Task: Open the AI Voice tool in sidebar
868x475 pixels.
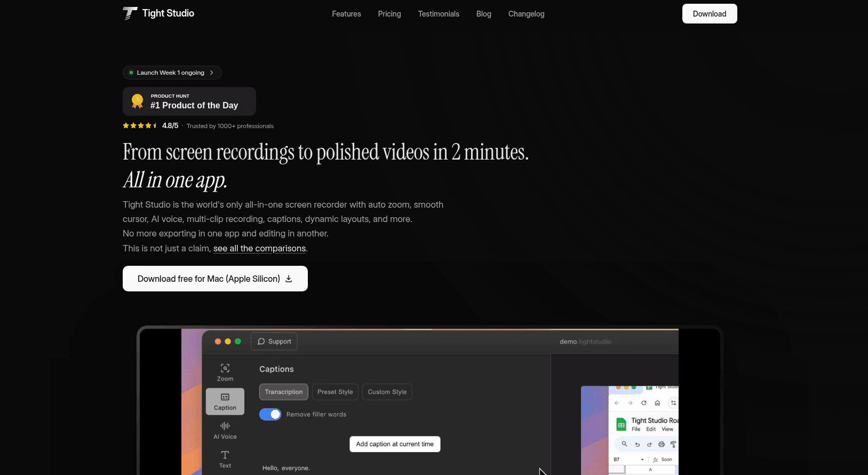Action: [x=225, y=430]
